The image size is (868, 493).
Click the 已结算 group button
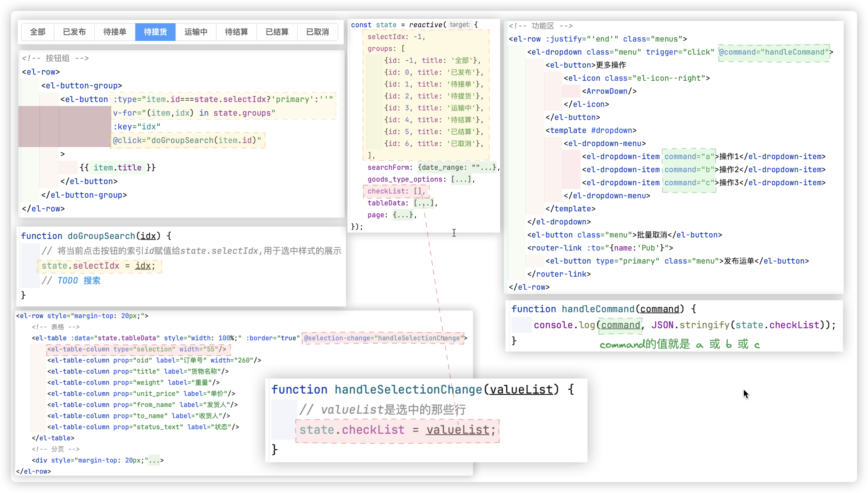277,32
